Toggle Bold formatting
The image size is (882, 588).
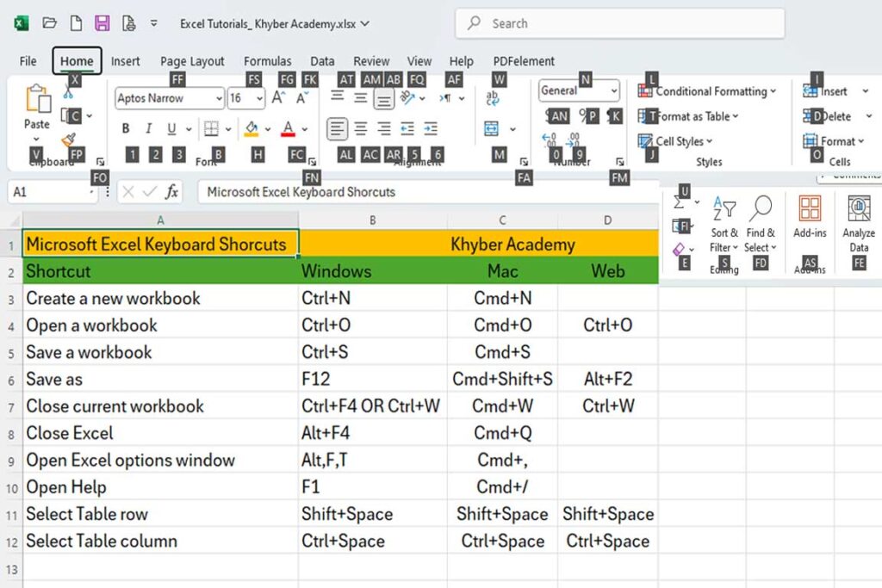[126, 129]
